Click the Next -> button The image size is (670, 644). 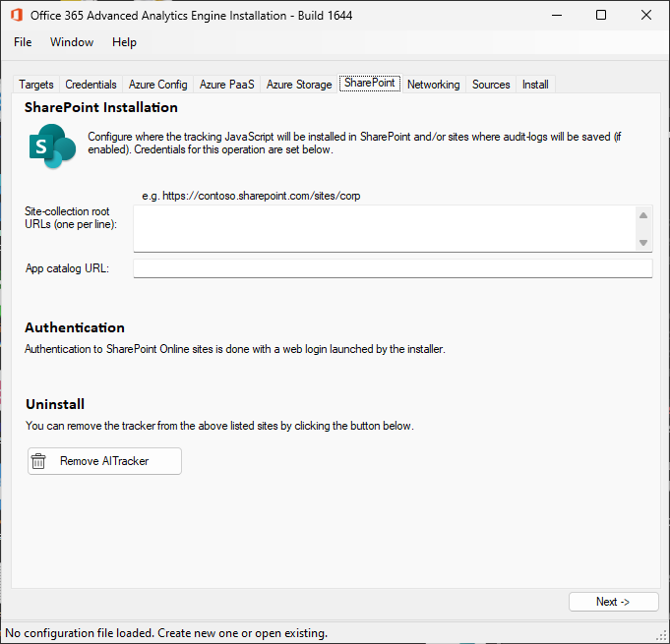(614, 602)
